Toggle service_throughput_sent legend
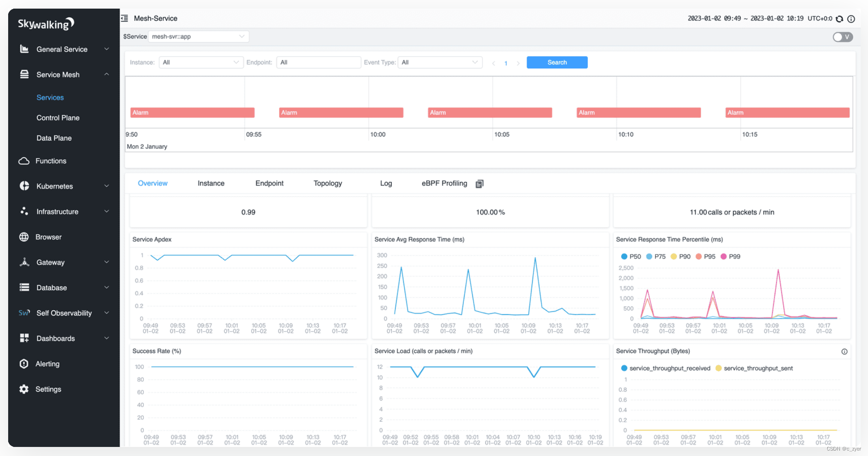This screenshot has width=868, height=456. [x=754, y=368]
